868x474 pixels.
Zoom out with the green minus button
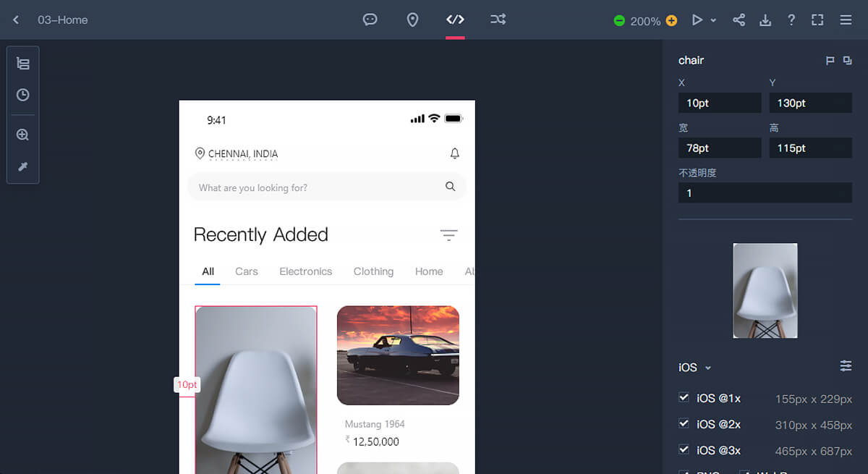coord(619,20)
